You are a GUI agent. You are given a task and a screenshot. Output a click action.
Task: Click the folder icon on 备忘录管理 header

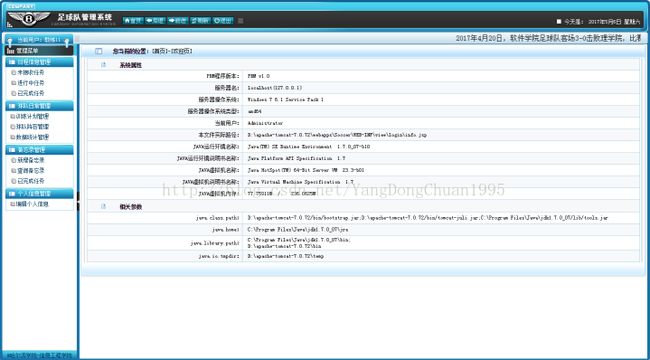(x=12, y=150)
